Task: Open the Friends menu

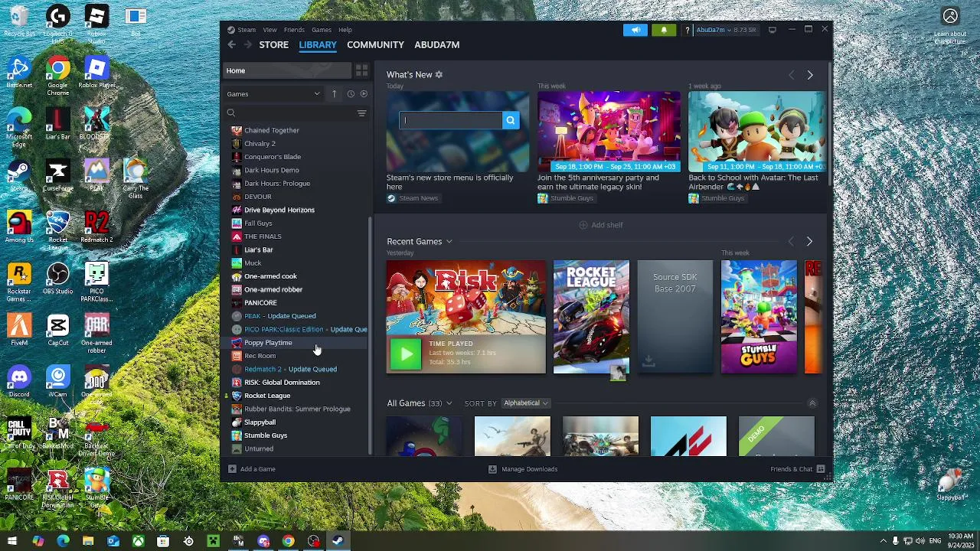Action: (294, 30)
